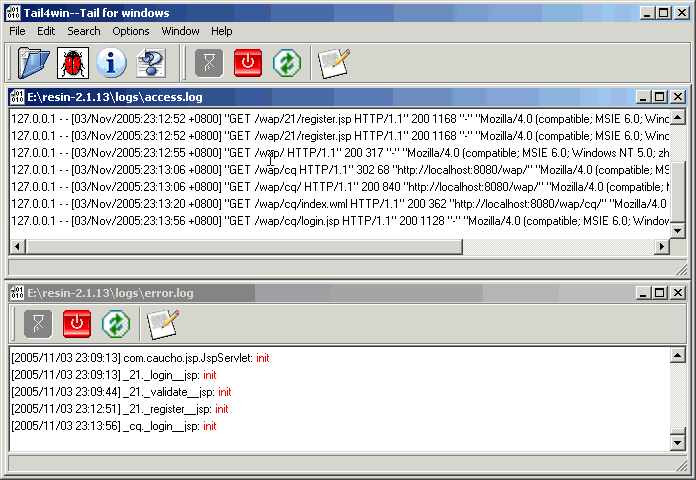Maximize the error.log child window

[x=660, y=293]
